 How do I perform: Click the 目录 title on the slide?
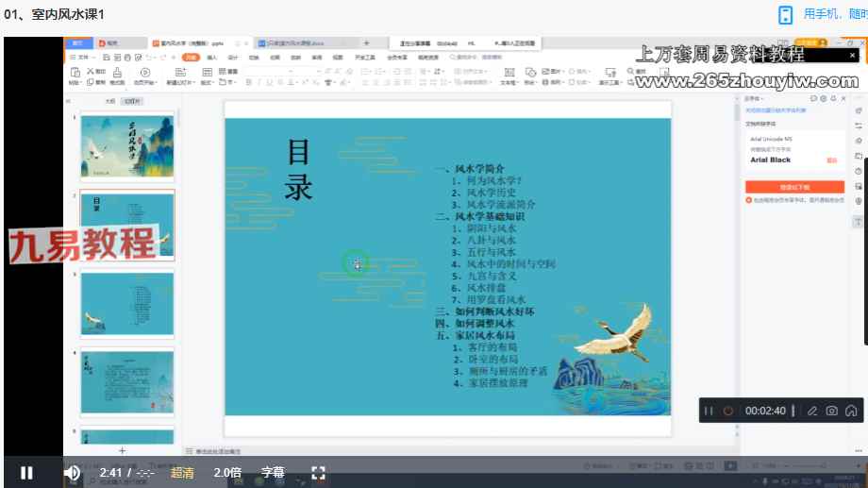pos(298,170)
